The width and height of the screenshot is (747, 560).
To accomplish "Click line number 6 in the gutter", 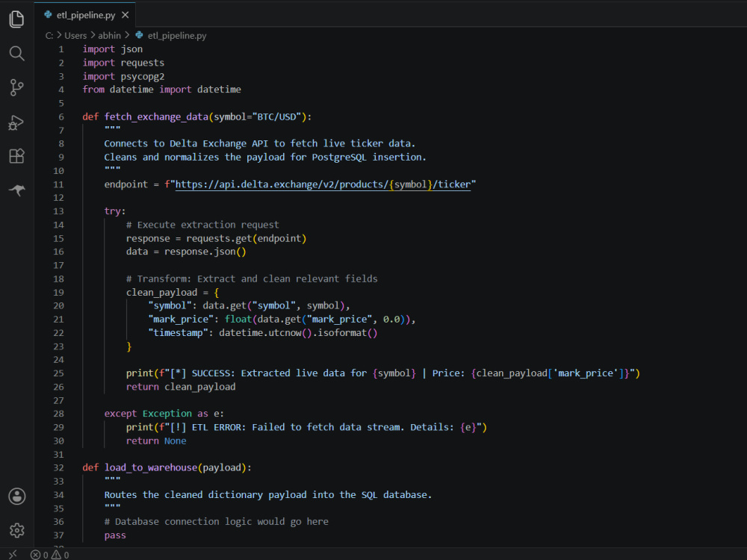I will [x=61, y=116].
